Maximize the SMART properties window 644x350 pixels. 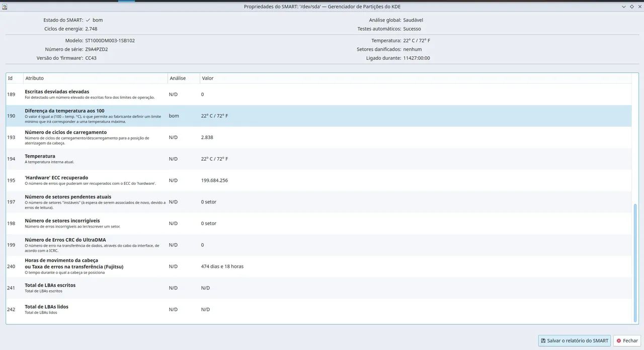(x=631, y=7)
